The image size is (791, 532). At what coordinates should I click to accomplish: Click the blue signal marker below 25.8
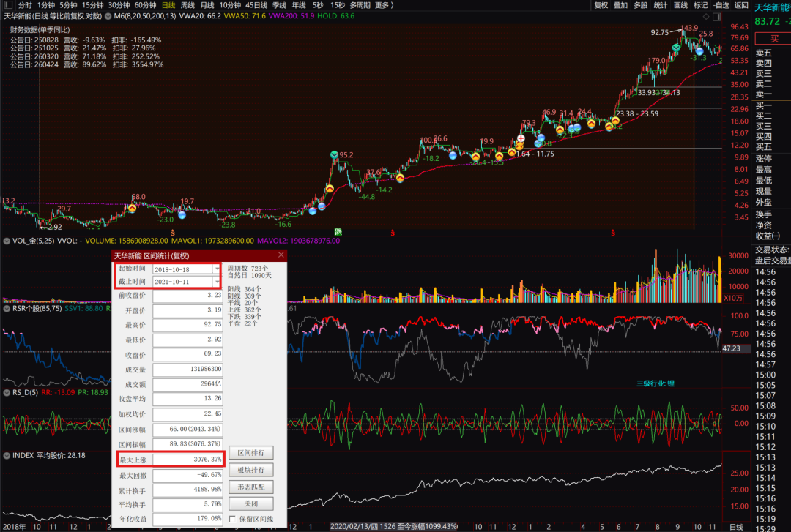[x=699, y=51]
